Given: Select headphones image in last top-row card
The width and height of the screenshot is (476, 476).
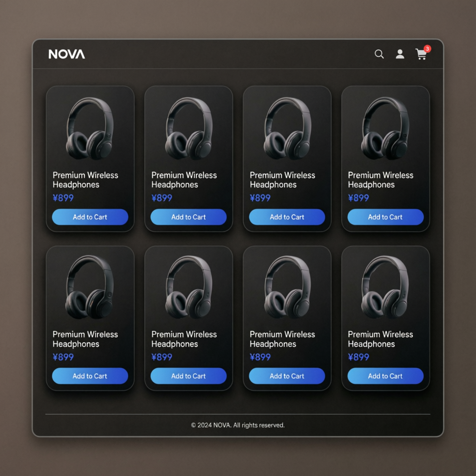Looking at the screenshot, I should 385,129.
